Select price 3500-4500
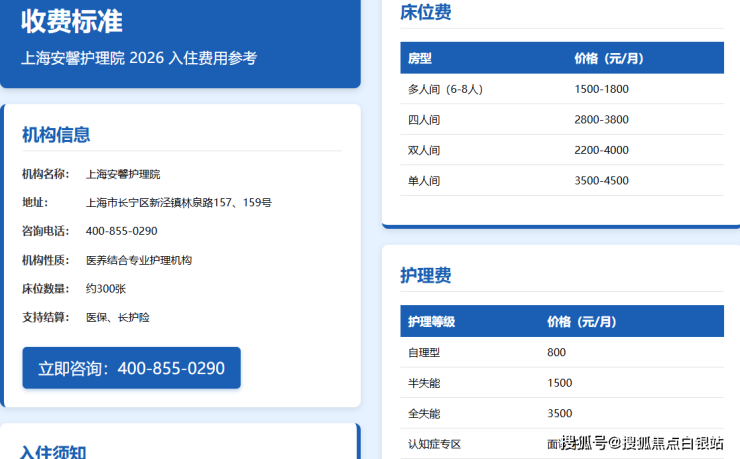 click(601, 181)
